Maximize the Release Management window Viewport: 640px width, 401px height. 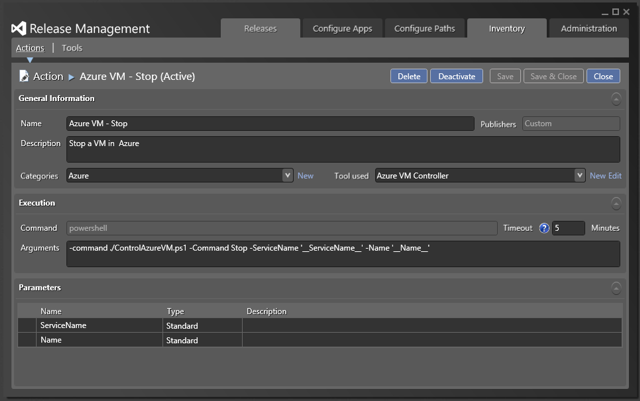point(616,12)
